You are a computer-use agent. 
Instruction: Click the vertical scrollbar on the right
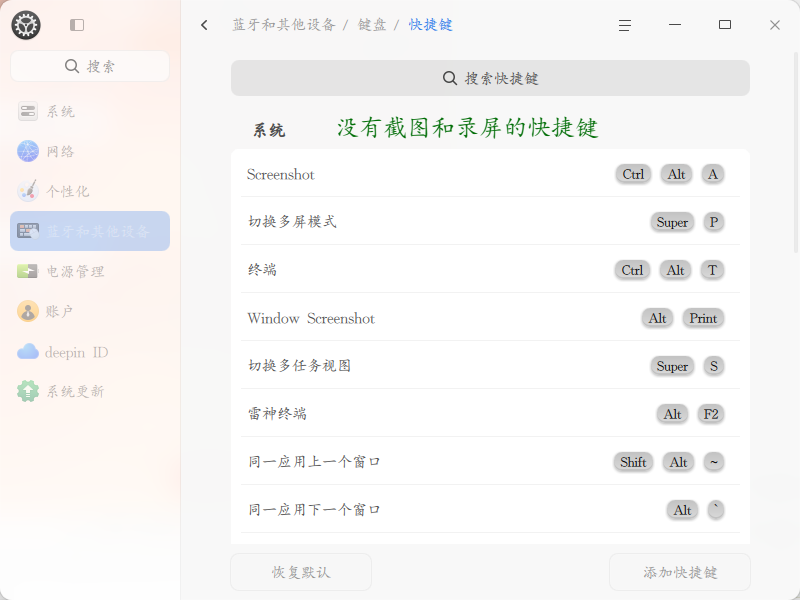click(x=796, y=152)
